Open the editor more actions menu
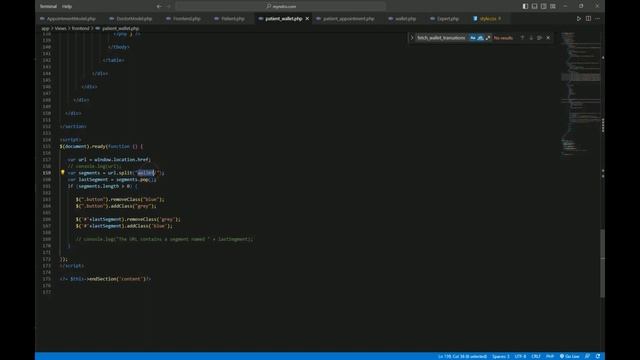Screen dimensions: 640x360 tap(597, 19)
